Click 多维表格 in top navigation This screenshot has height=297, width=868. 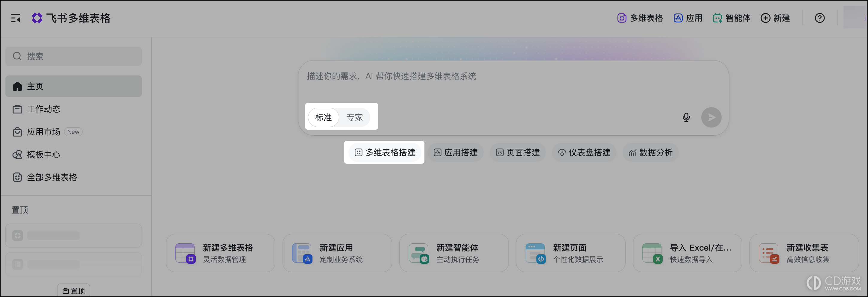[x=640, y=18]
